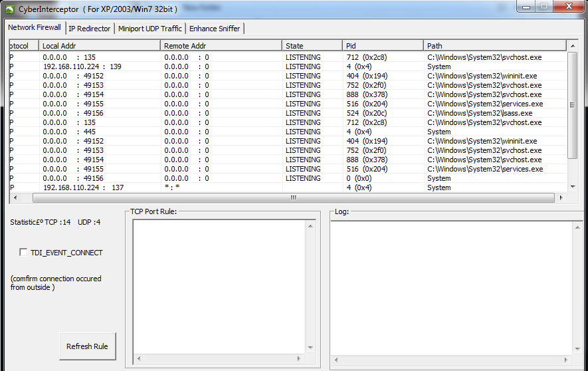The image size is (588, 371).
Task: Select the row with local address 192.168.110.224 : 137
Action: click(288, 187)
